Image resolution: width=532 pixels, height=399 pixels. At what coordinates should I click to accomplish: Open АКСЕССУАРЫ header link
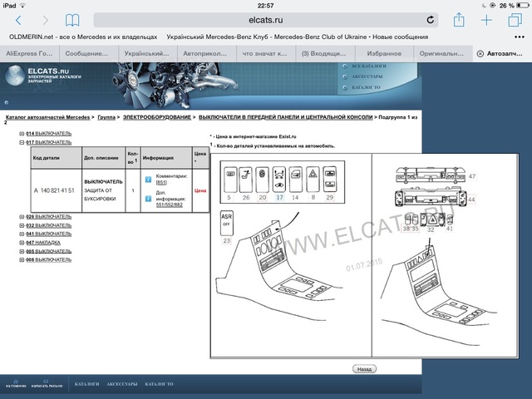[367, 76]
